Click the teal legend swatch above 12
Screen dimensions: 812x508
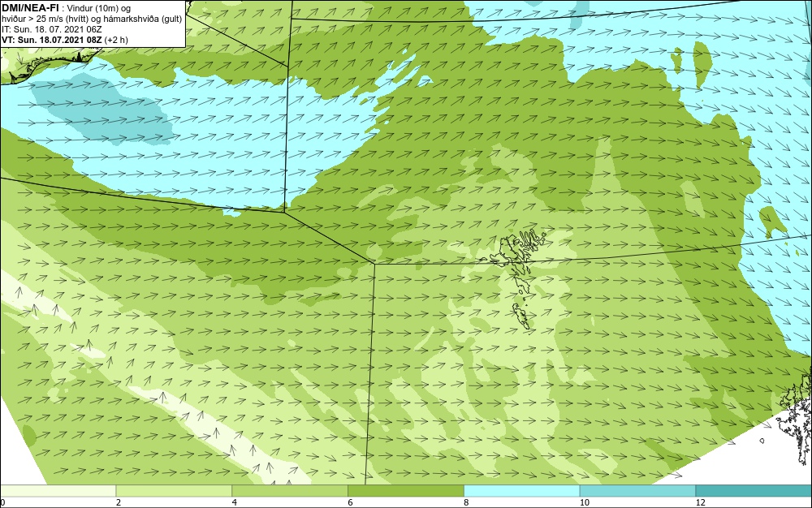(x=754, y=491)
